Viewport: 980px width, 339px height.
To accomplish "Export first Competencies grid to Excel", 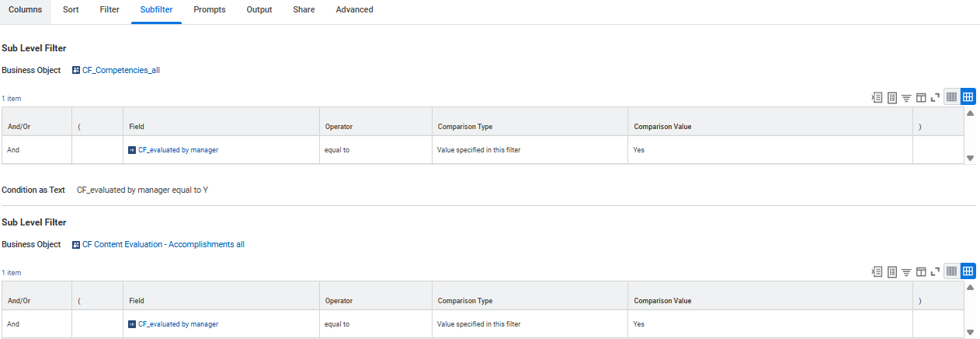I will click(877, 97).
